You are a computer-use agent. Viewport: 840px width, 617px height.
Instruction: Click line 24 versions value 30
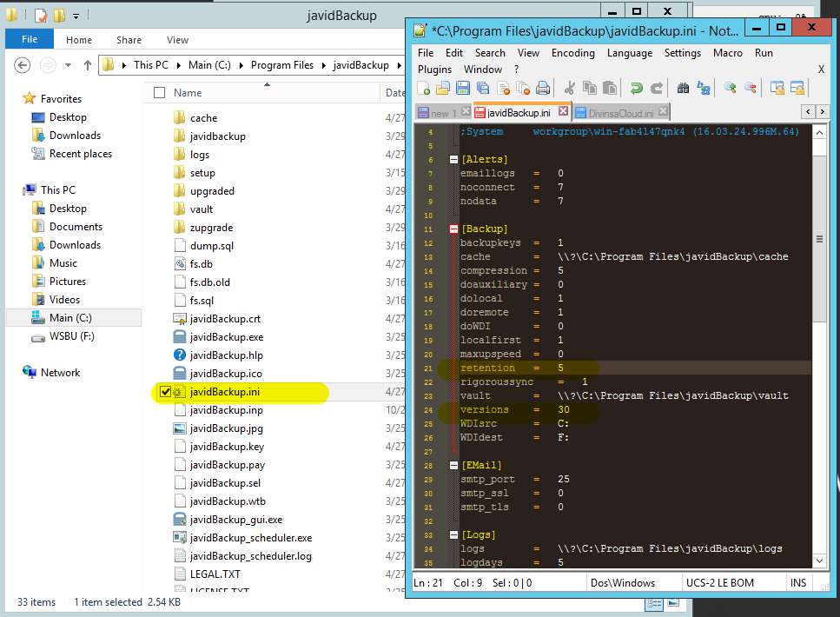pyautogui.click(x=563, y=409)
